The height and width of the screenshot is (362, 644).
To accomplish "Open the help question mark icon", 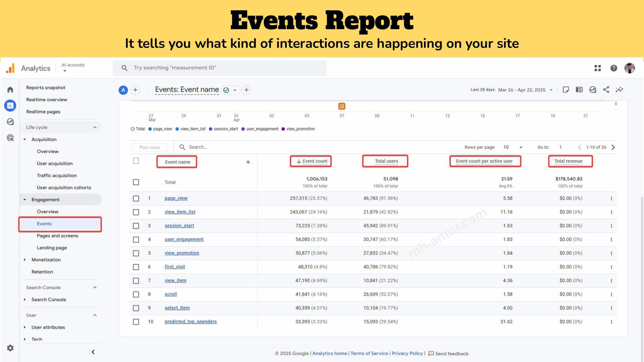I will tap(614, 68).
